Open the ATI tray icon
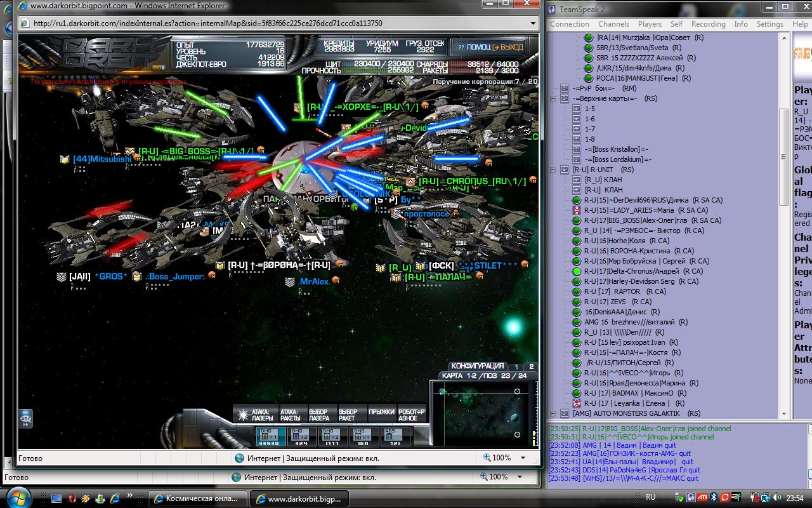The width and height of the screenshot is (812, 508). pos(702,498)
